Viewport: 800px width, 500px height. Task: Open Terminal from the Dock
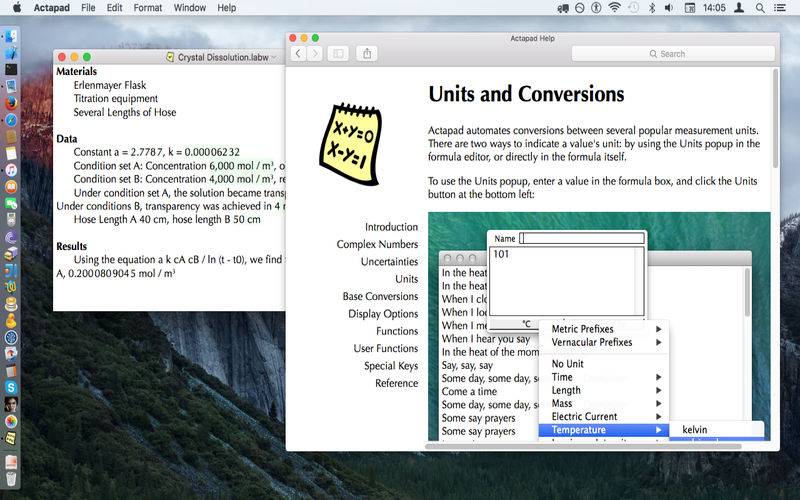[x=11, y=69]
